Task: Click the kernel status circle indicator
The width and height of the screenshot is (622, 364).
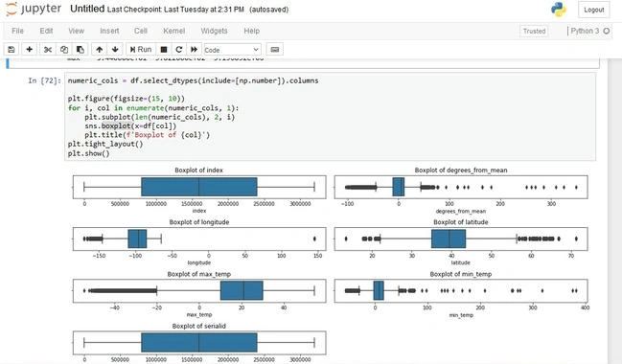Action: tap(606, 31)
